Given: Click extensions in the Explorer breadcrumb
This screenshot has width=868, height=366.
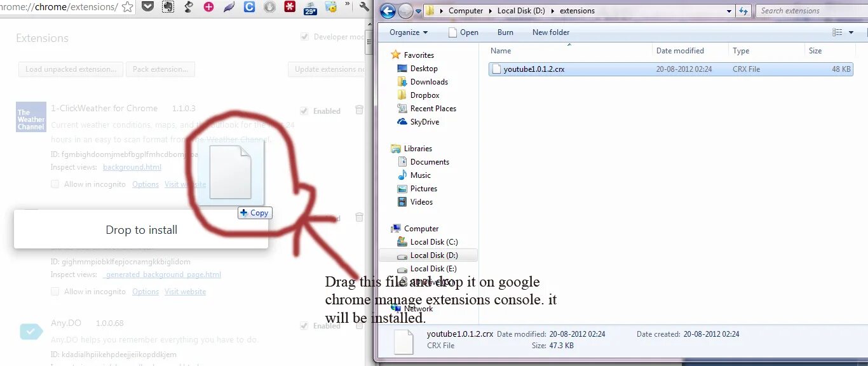Looking at the screenshot, I should (577, 11).
